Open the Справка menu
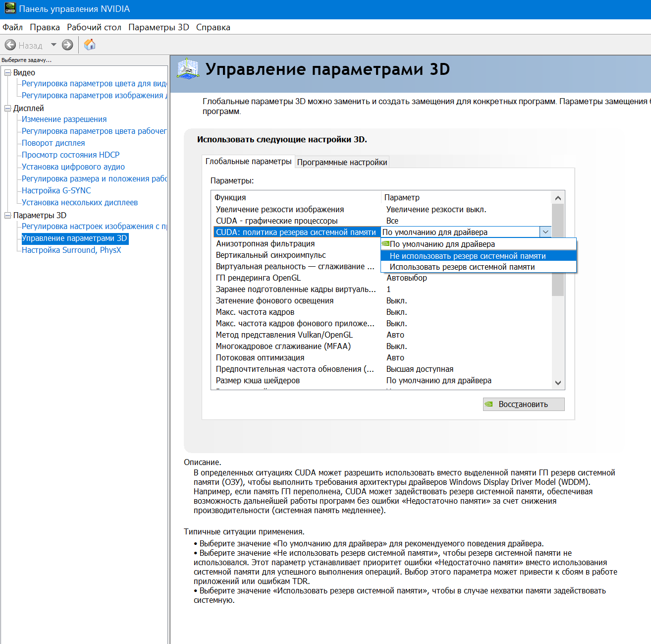This screenshot has height=644, width=651. [213, 27]
